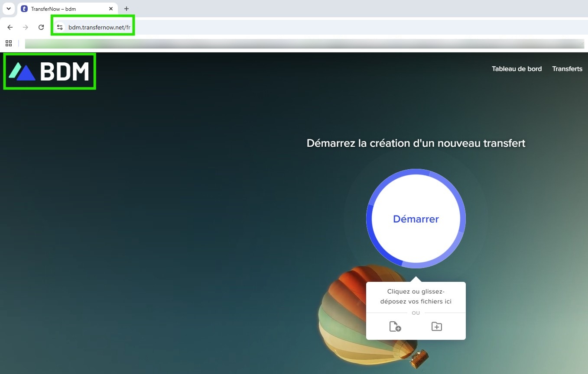Click the browser forward arrow

coord(26,27)
